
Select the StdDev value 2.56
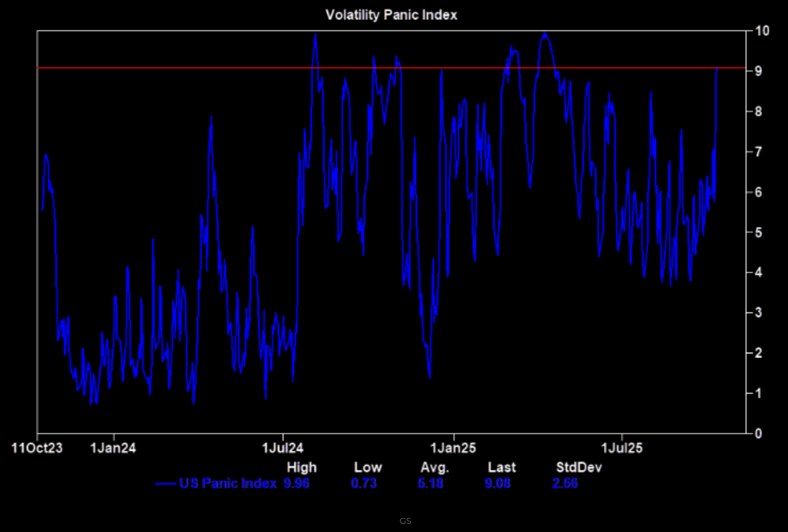point(564,484)
